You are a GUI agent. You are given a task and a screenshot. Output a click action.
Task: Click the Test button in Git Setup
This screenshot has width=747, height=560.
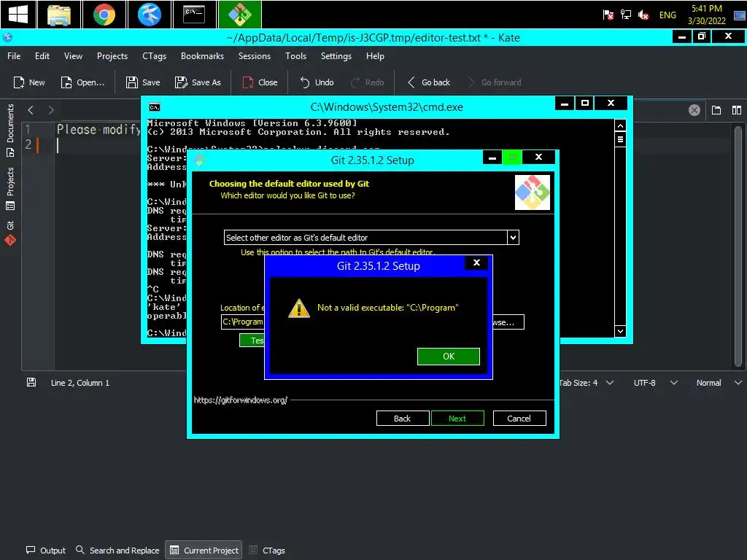coord(252,340)
